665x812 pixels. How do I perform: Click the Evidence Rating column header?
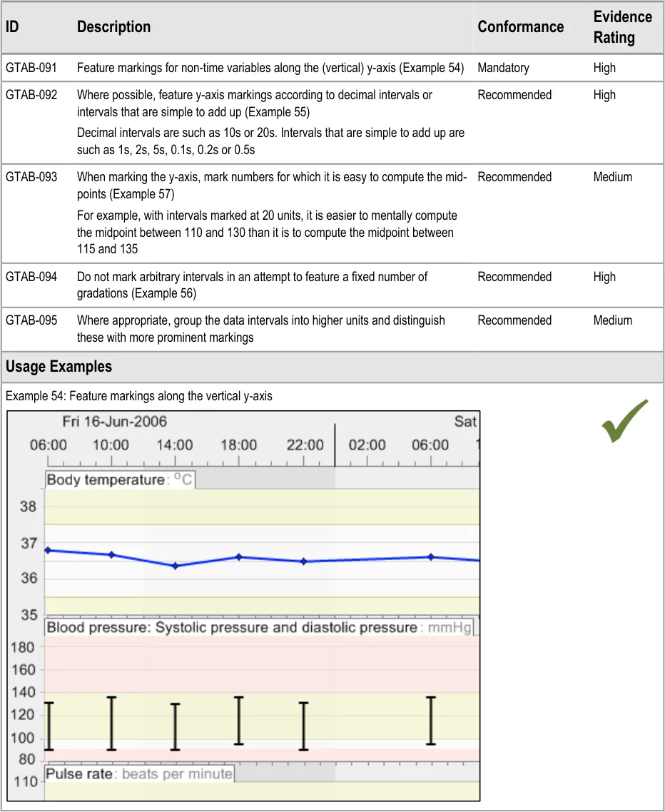(622, 27)
